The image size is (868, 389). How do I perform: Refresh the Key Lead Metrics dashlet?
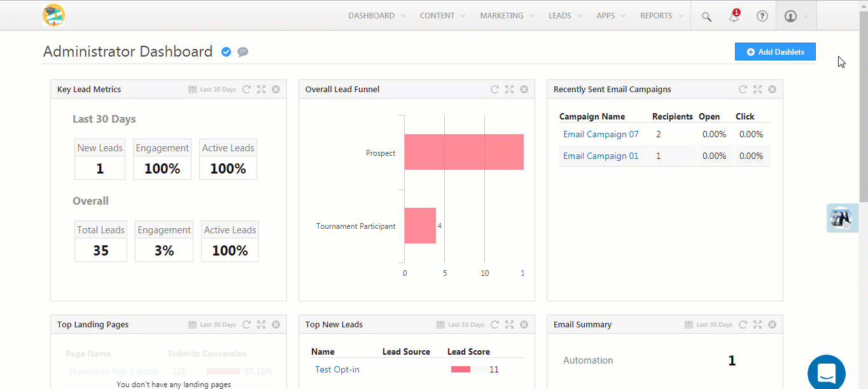point(247,89)
